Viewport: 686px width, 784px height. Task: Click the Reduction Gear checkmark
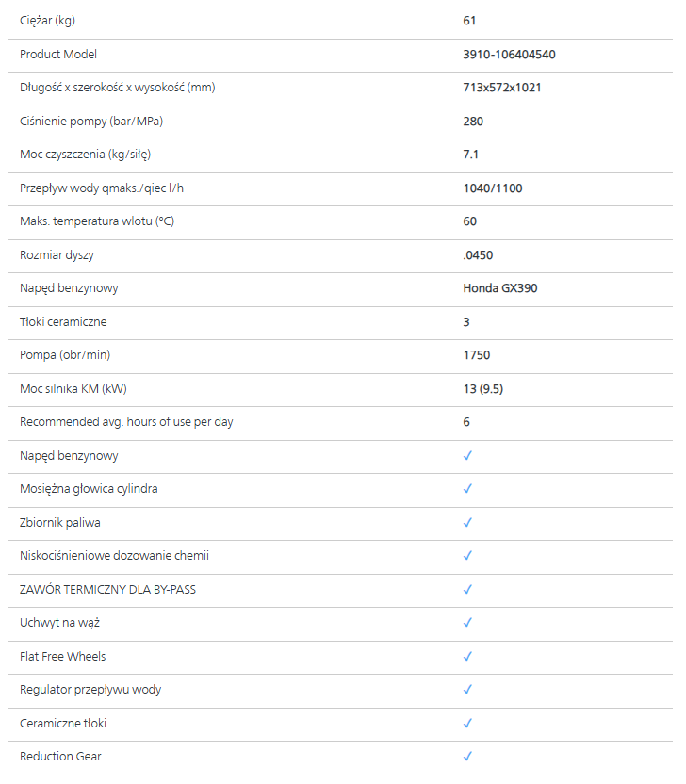tap(467, 756)
